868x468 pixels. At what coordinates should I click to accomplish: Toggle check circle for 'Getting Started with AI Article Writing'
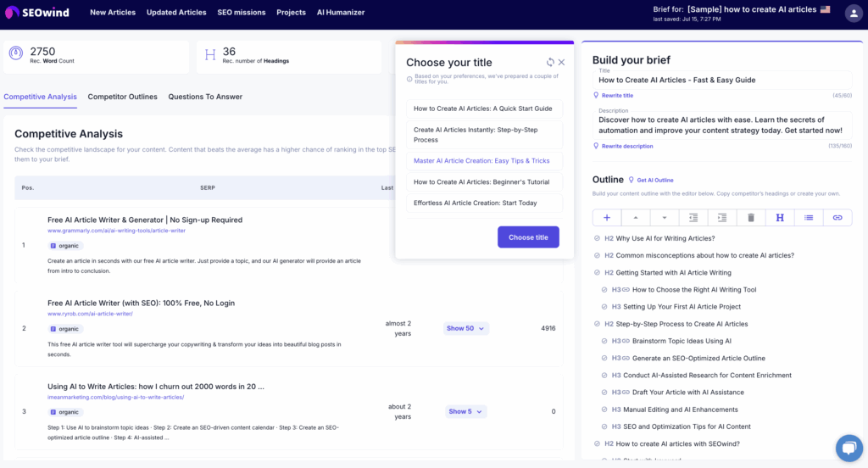(x=597, y=272)
